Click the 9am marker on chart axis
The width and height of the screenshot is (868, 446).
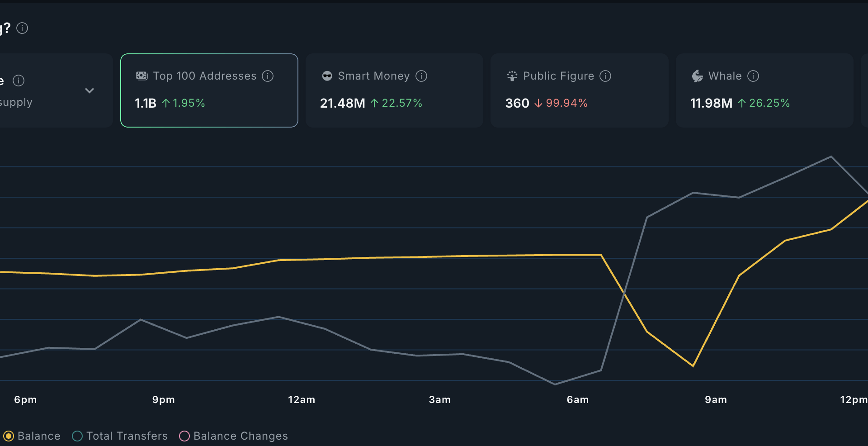pyautogui.click(x=716, y=400)
